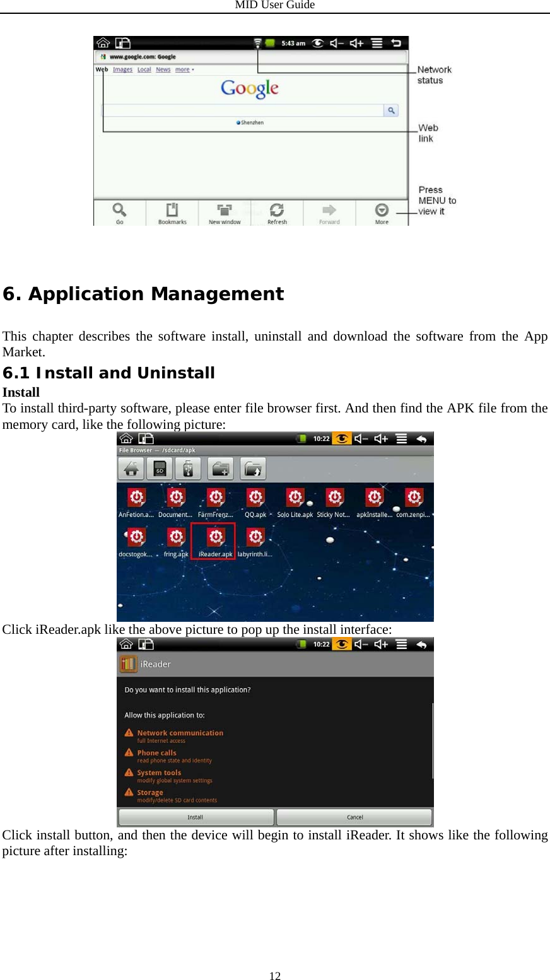Open the QQ.apk file

point(255,503)
